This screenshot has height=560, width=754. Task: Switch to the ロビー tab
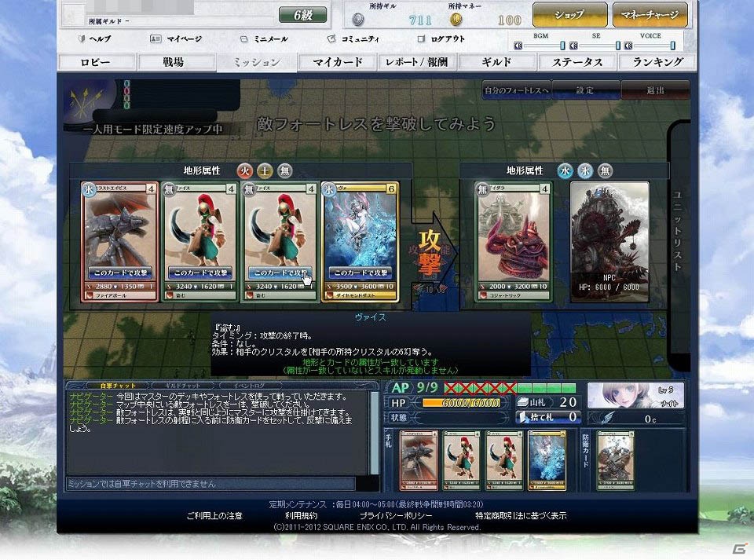pos(96,63)
